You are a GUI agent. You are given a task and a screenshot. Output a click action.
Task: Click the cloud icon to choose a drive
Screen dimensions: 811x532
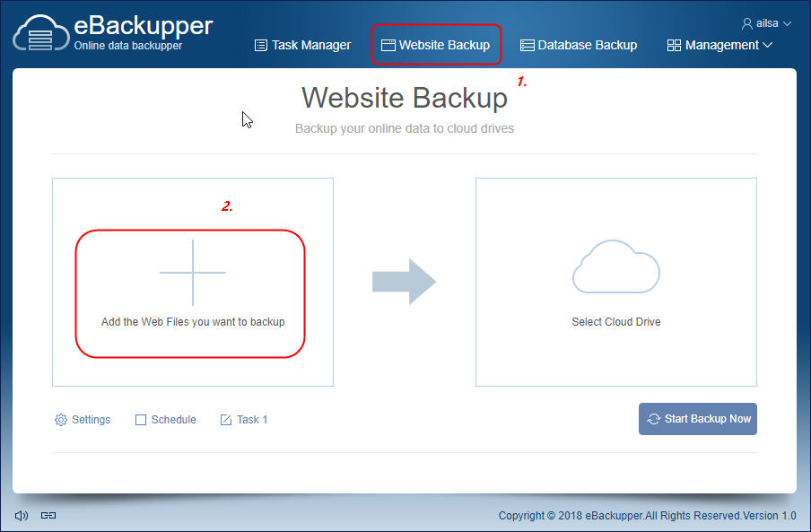pos(616,266)
